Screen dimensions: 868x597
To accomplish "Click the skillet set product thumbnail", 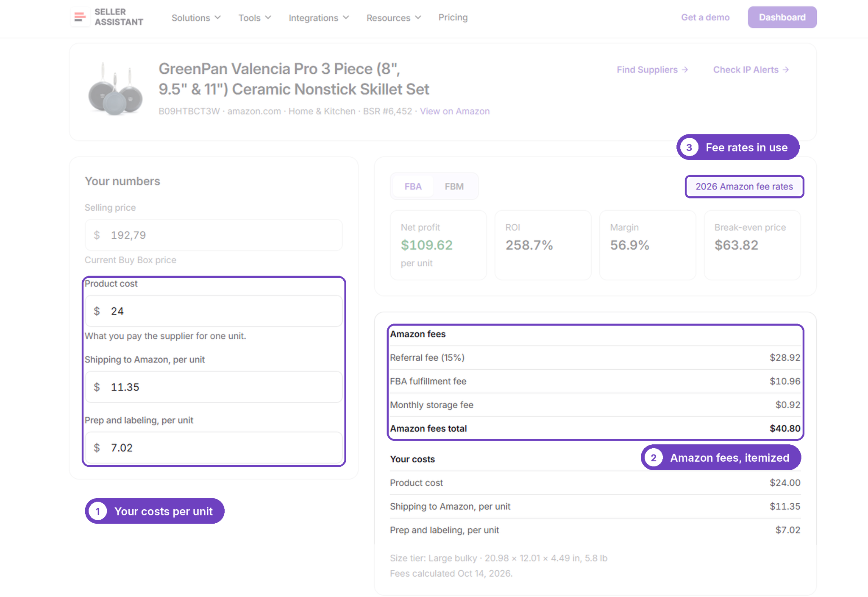I will tap(115, 89).
